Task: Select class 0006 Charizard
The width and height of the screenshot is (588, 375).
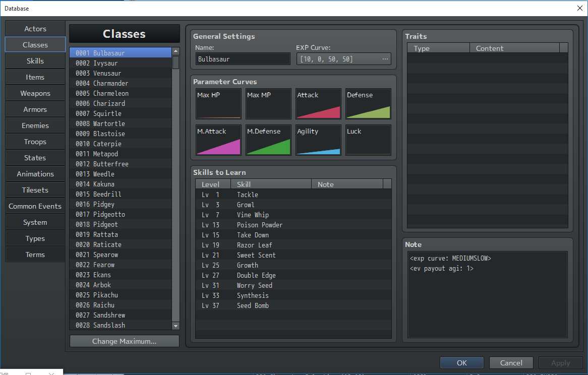Action: point(121,103)
